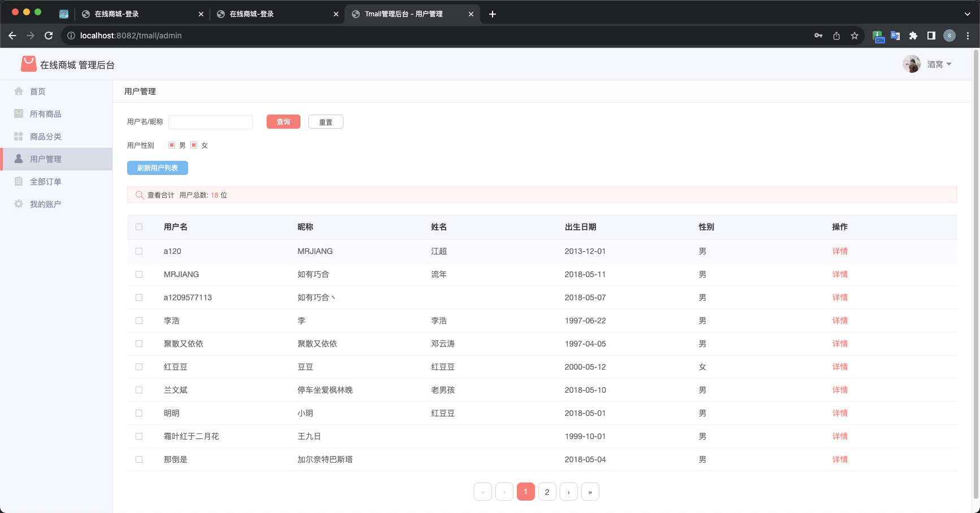The image size is (980, 513).
Task: Select the 用户管理 person icon
Action: tap(19, 159)
